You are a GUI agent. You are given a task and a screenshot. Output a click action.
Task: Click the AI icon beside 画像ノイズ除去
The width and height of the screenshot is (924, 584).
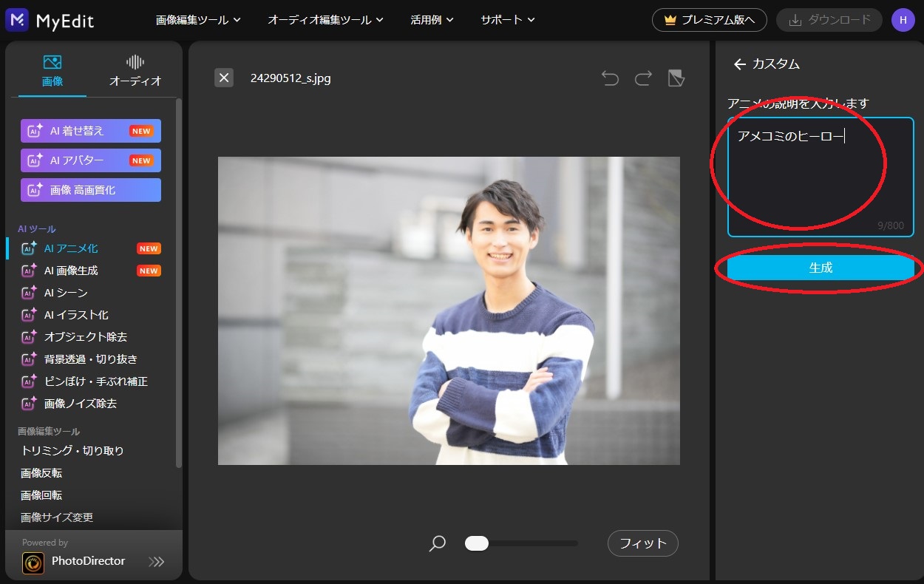tap(29, 404)
